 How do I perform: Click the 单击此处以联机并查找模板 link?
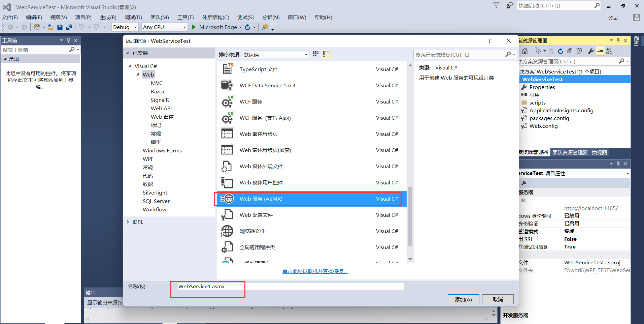click(x=315, y=271)
